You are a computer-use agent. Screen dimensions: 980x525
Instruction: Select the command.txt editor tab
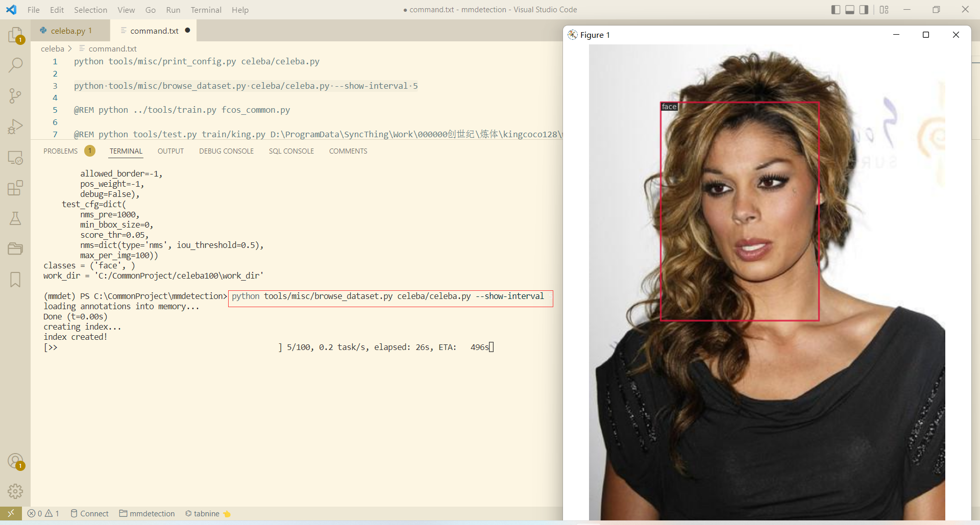154,31
